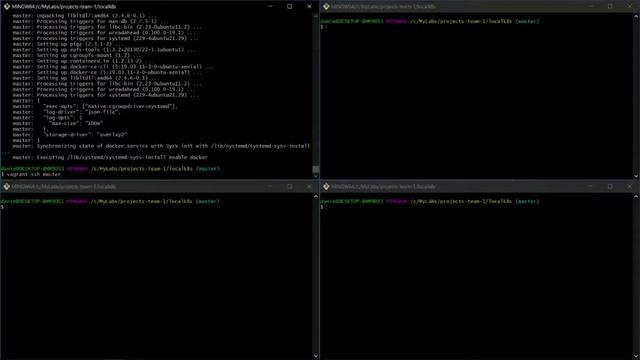640x360 pixels.
Task: Click the 'Unpacking libltdl7:amd64' output line
Action: [84, 16]
